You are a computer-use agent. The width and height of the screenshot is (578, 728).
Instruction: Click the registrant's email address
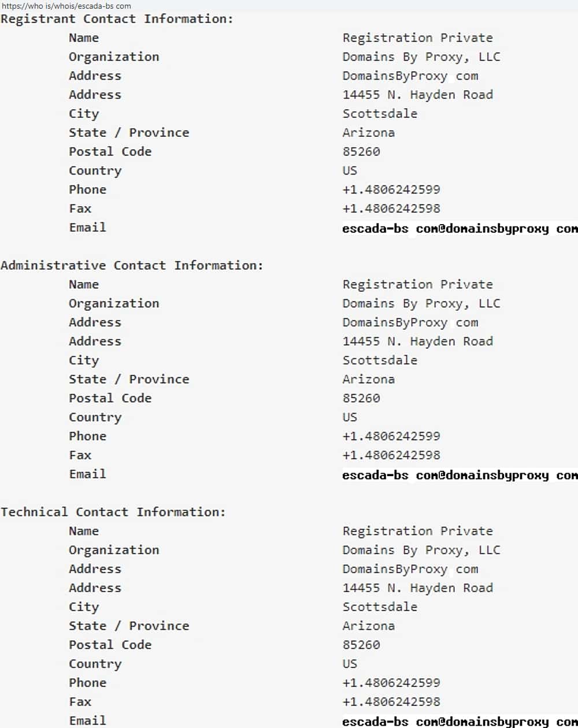tap(460, 229)
